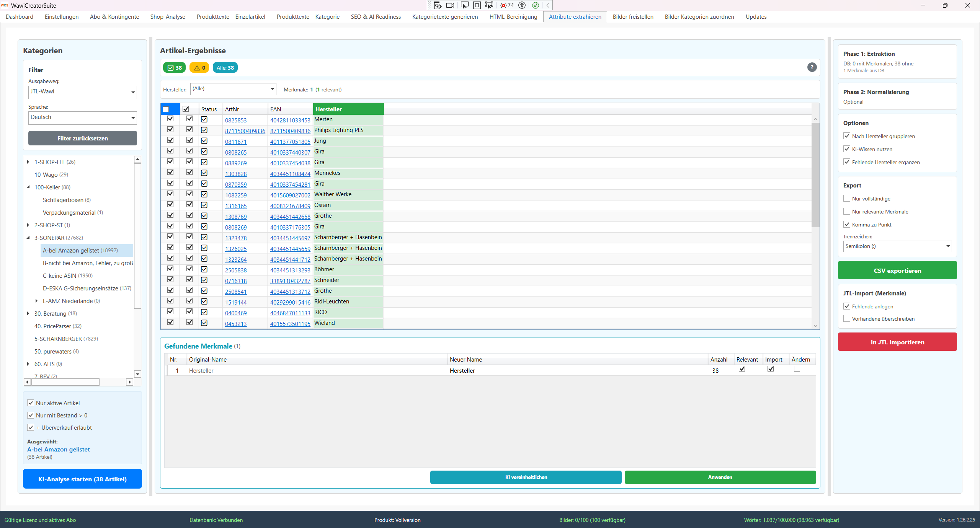
Task: Switch to the Dashboard tab
Action: pyautogui.click(x=20, y=17)
